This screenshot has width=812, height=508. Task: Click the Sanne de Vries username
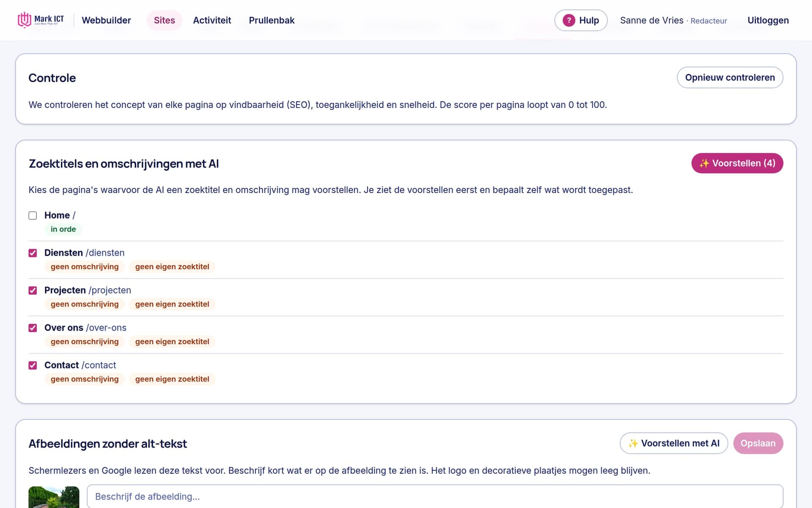coord(652,20)
